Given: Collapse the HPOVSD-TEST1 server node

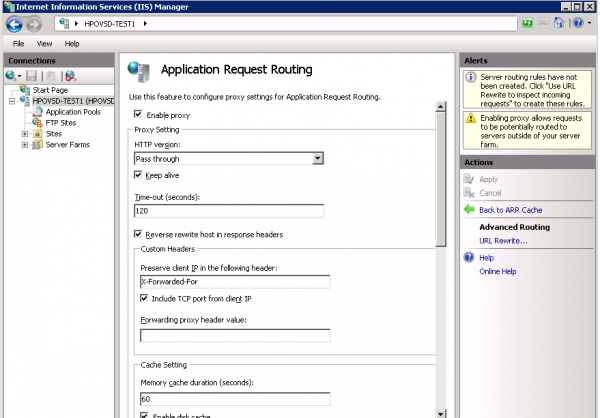Looking at the screenshot, I should coord(12,101).
